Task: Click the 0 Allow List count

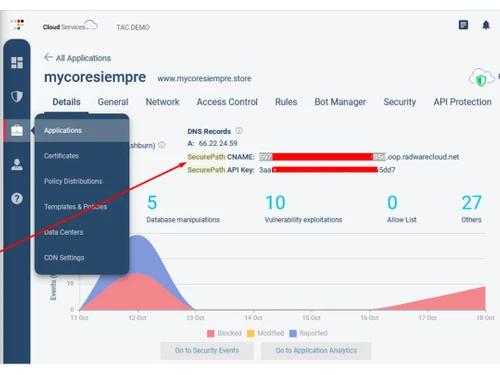Action: (x=392, y=203)
